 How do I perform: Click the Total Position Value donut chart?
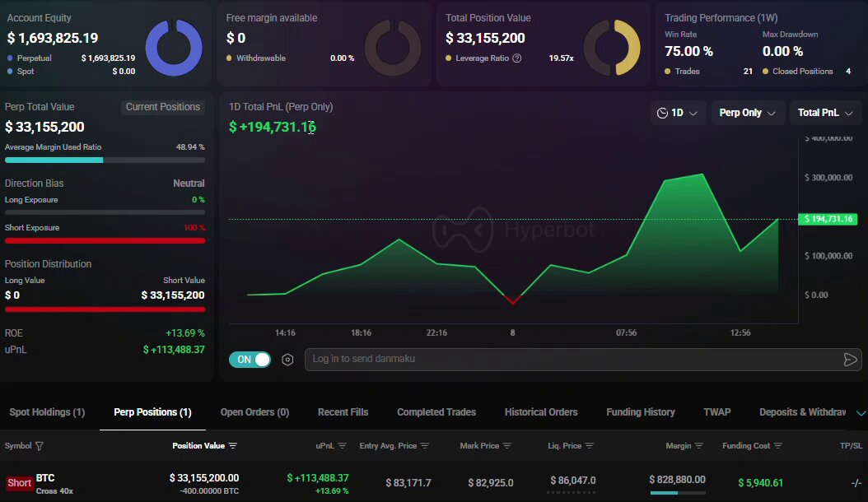[612, 48]
